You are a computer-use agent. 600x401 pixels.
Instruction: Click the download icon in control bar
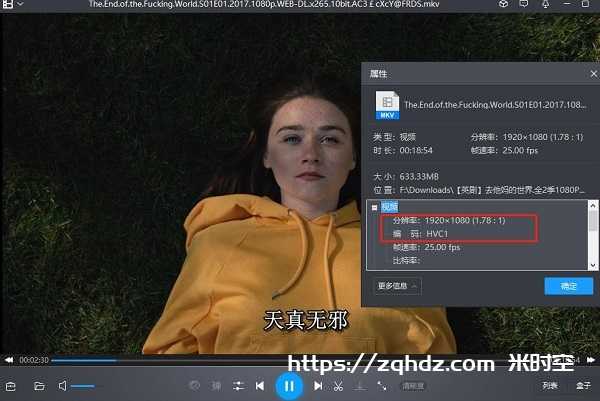pos(360,386)
